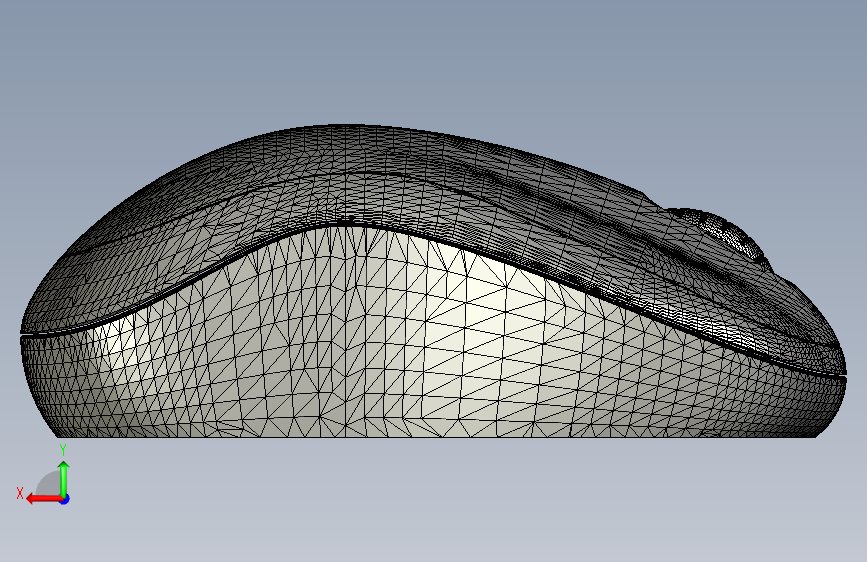The image size is (867, 562).
Task: Click the gray plane of the axis triad
Action: click(49, 484)
